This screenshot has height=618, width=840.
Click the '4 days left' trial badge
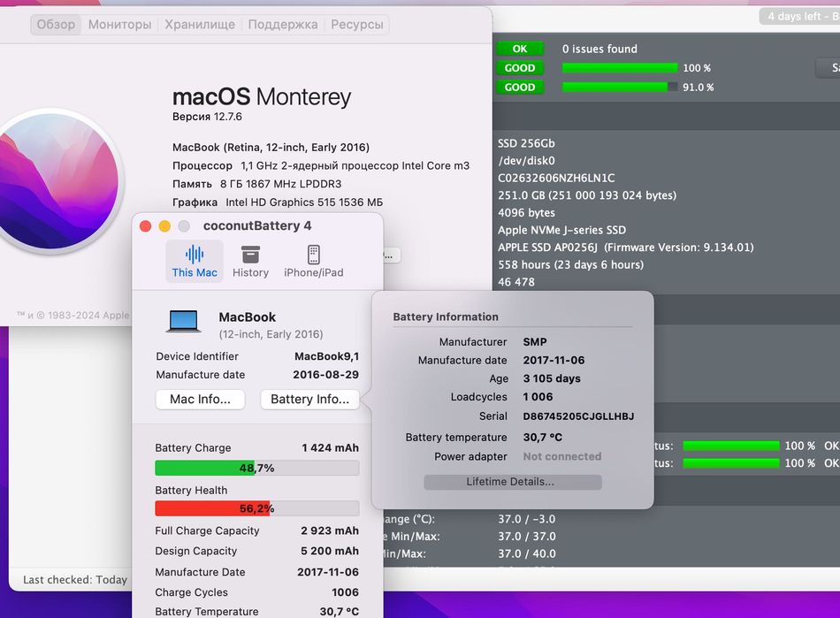coord(801,16)
